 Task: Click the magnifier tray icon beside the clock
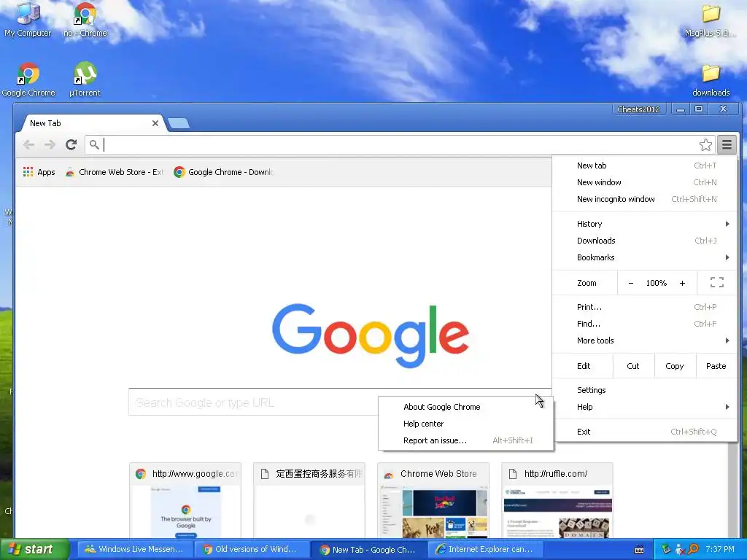pyautogui.click(x=693, y=549)
